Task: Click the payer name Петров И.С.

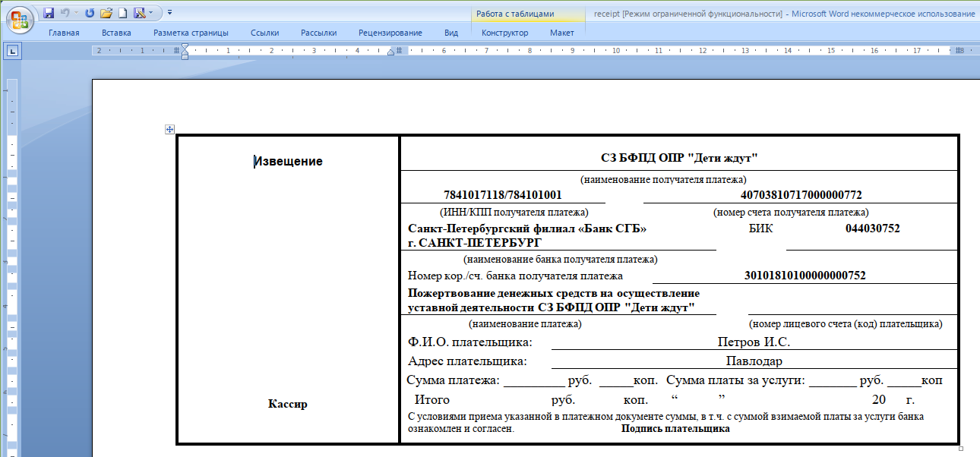Action: (x=754, y=342)
